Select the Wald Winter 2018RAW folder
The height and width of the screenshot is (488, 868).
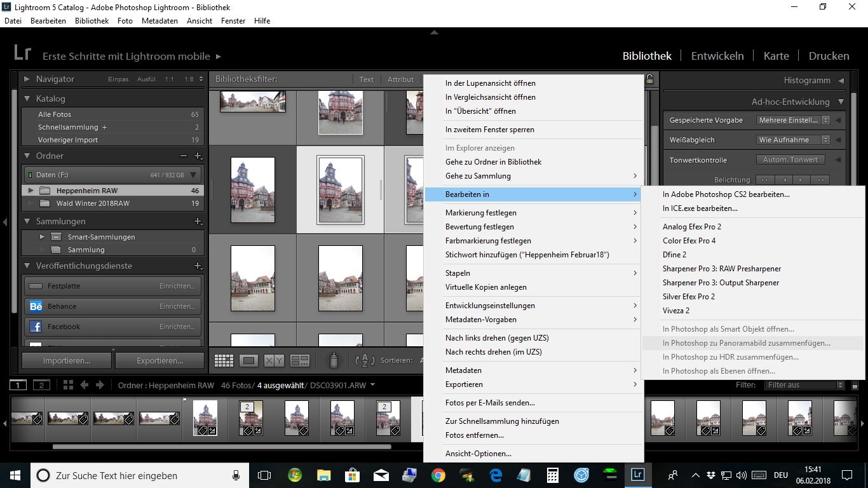tap(113, 203)
